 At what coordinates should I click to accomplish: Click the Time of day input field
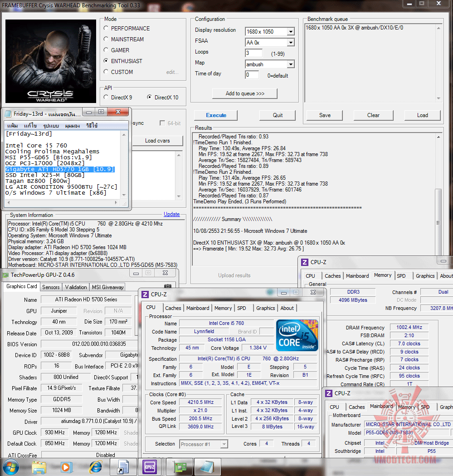[x=252, y=75]
